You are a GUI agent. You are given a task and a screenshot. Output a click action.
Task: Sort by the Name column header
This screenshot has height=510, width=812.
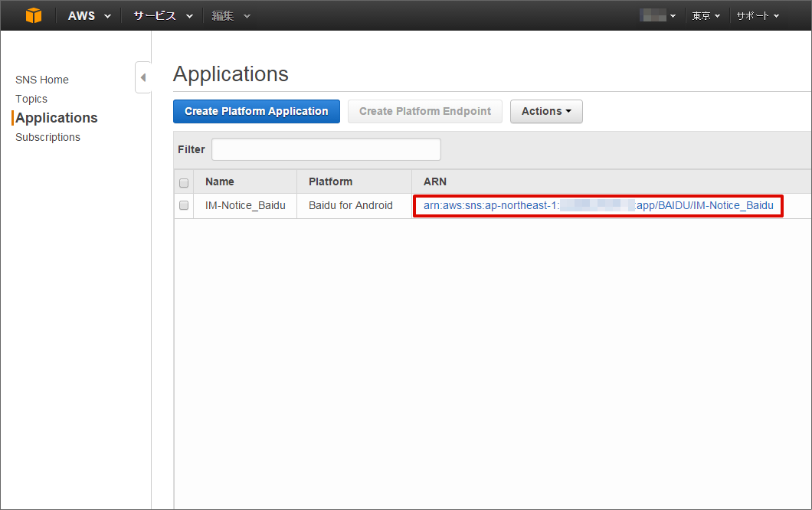click(x=220, y=181)
